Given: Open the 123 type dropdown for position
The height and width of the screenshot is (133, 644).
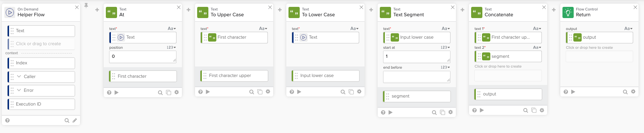Looking at the screenshot, I should pyautogui.click(x=171, y=47).
